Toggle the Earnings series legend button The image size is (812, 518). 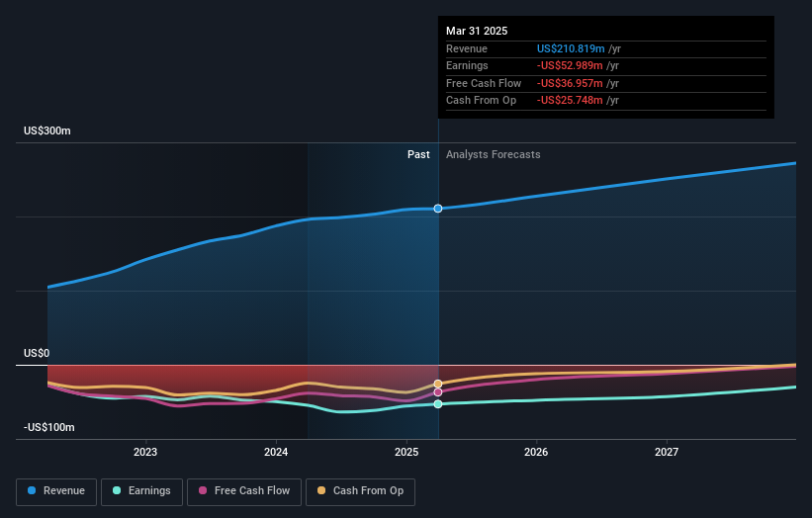point(141,491)
